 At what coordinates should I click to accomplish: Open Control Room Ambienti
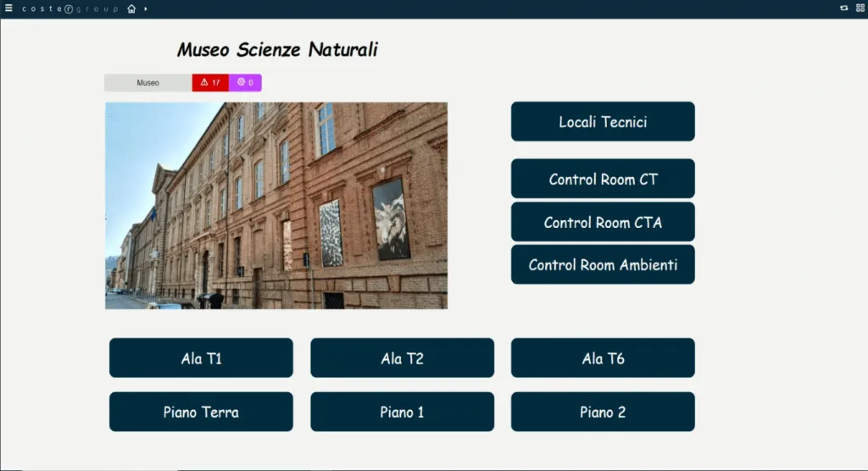click(603, 265)
